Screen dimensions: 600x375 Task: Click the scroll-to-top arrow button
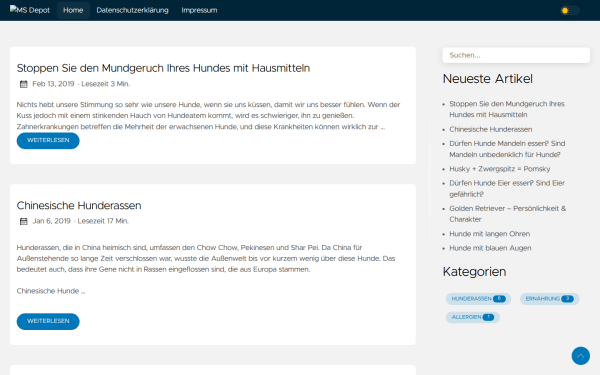580,356
